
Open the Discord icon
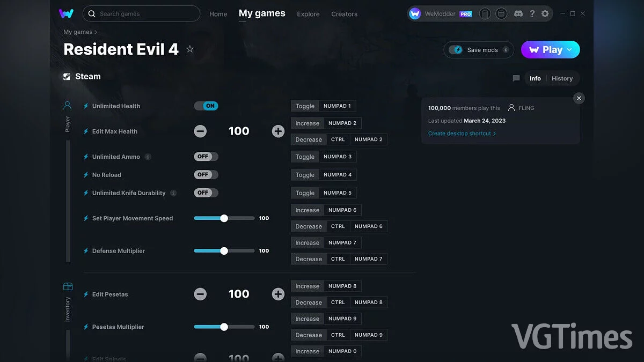point(518,14)
